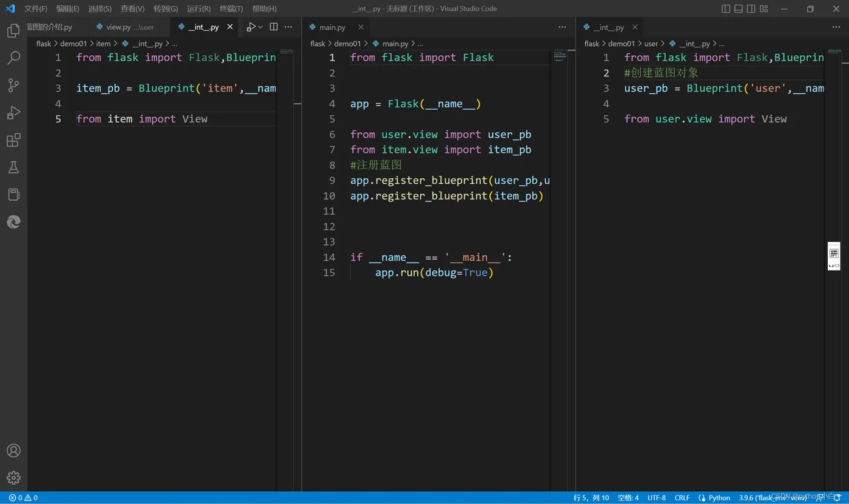Screen dimensions: 849x504
Task: Click 'demo01' breadcrumb in right editor
Action: click(622, 44)
